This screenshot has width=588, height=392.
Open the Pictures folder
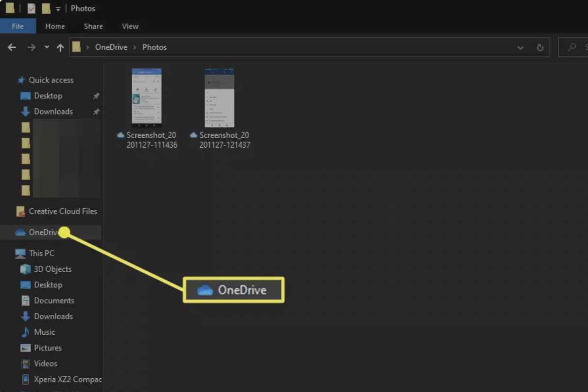[x=48, y=348]
